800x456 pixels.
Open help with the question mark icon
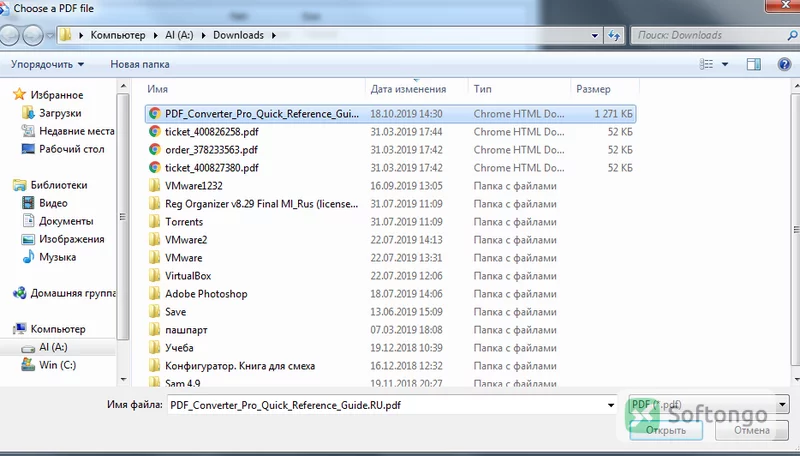pos(784,64)
